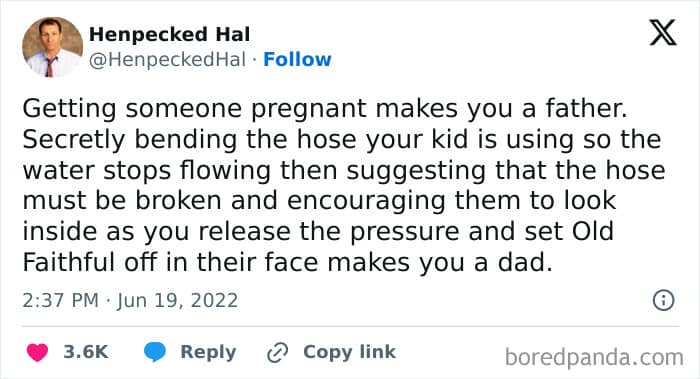Visit the boredpanda.com watermark

tap(594, 358)
